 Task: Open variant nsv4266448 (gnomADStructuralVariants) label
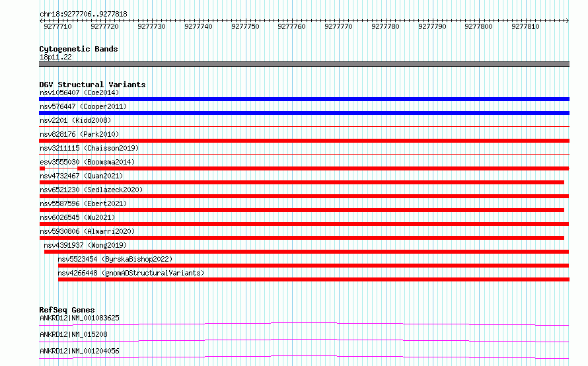pos(131,273)
